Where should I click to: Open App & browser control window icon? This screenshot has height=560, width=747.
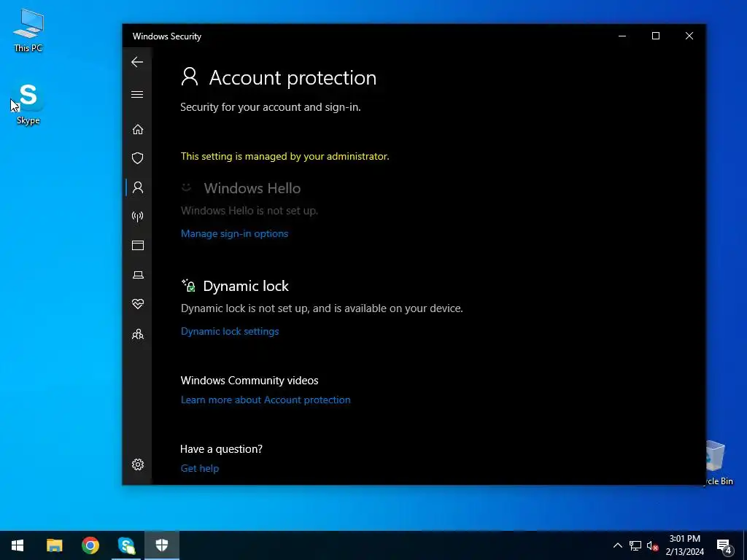(138, 245)
